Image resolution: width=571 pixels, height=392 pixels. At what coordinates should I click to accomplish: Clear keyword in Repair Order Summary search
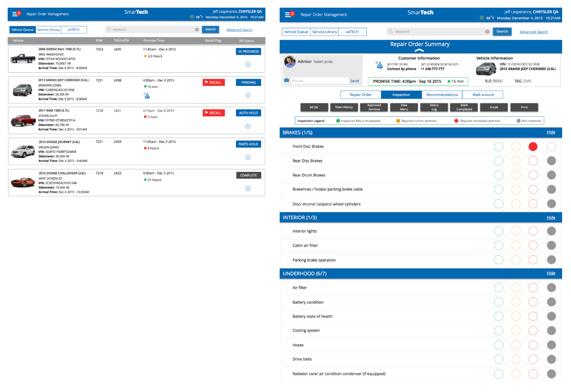487,31
